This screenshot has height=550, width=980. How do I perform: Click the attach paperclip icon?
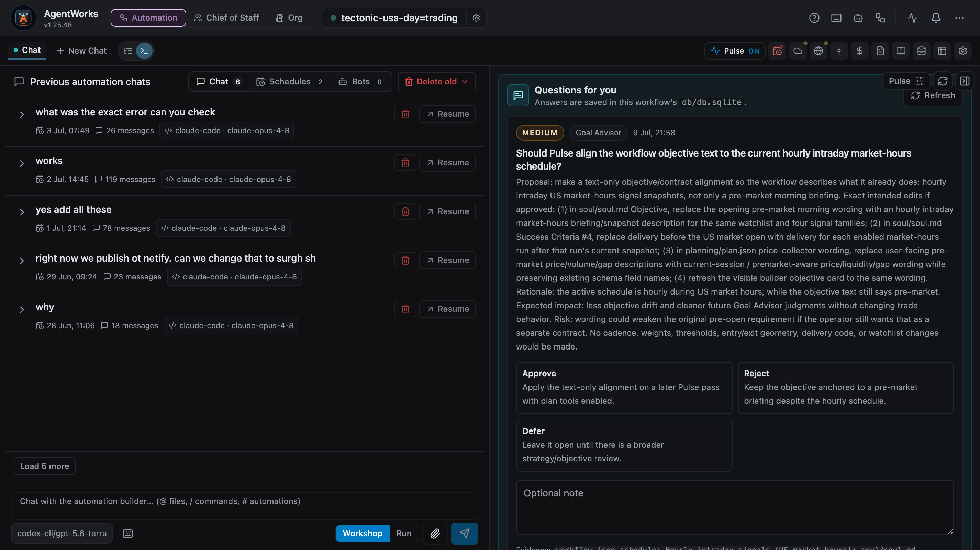point(435,533)
